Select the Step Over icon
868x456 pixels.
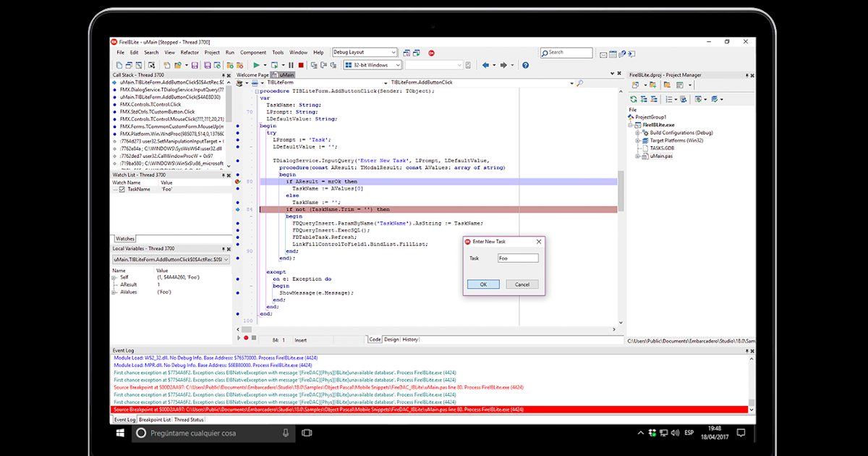(312, 64)
